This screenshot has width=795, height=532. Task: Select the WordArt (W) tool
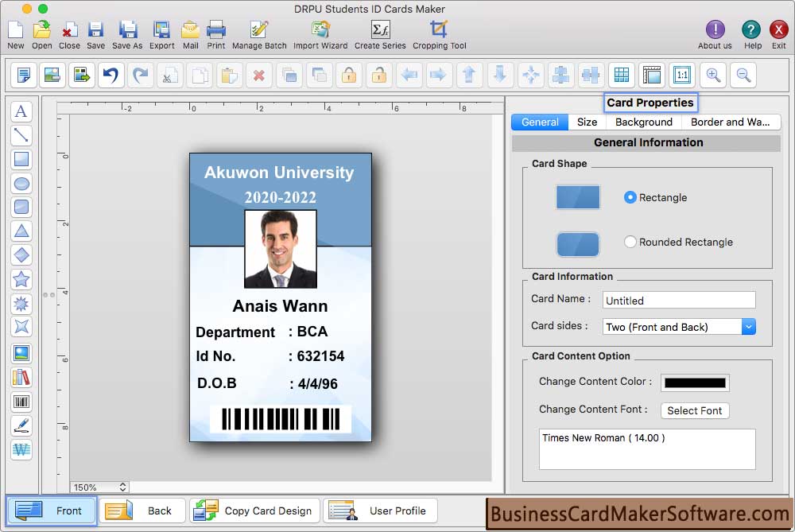21,449
